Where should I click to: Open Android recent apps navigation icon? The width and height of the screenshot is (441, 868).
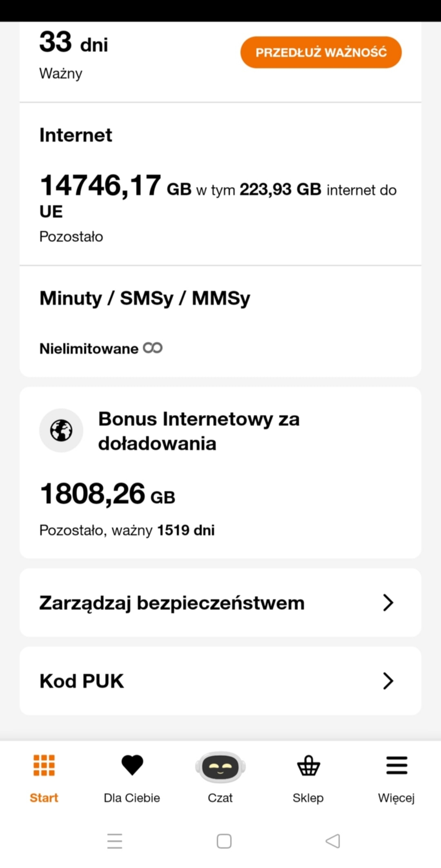click(115, 841)
